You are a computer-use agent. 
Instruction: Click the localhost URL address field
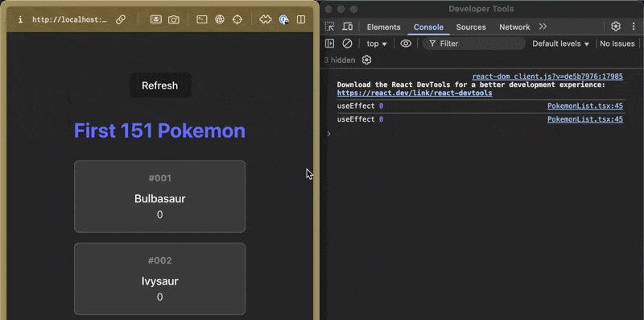[70, 19]
